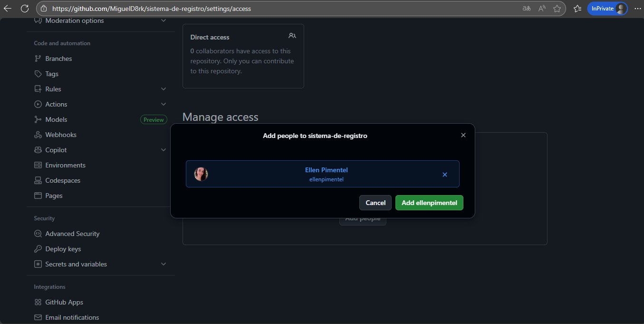The image size is (644, 324).
Task: Click the Advanced Security shield icon
Action: click(x=38, y=234)
